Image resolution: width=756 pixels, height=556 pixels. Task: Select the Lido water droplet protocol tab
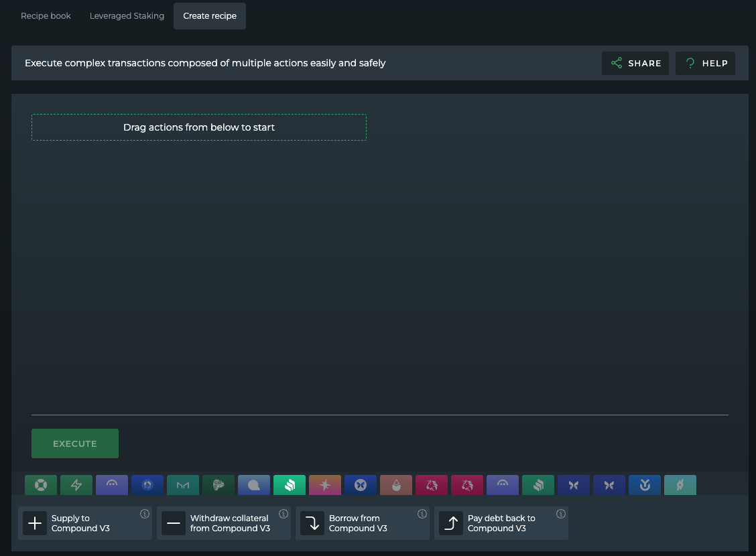396,485
